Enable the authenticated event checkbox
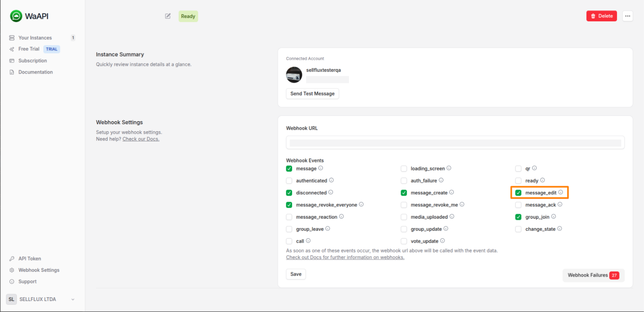The width and height of the screenshot is (644, 312). tap(289, 180)
